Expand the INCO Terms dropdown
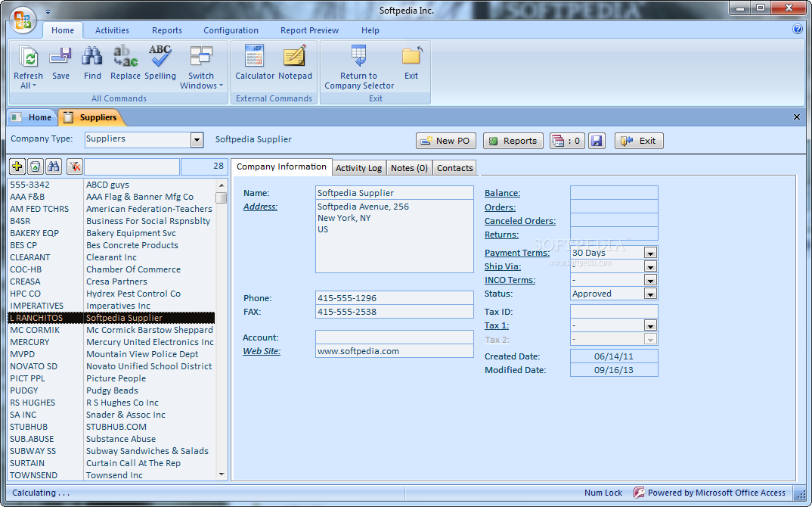The height and width of the screenshot is (507, 812). [650, 280]
